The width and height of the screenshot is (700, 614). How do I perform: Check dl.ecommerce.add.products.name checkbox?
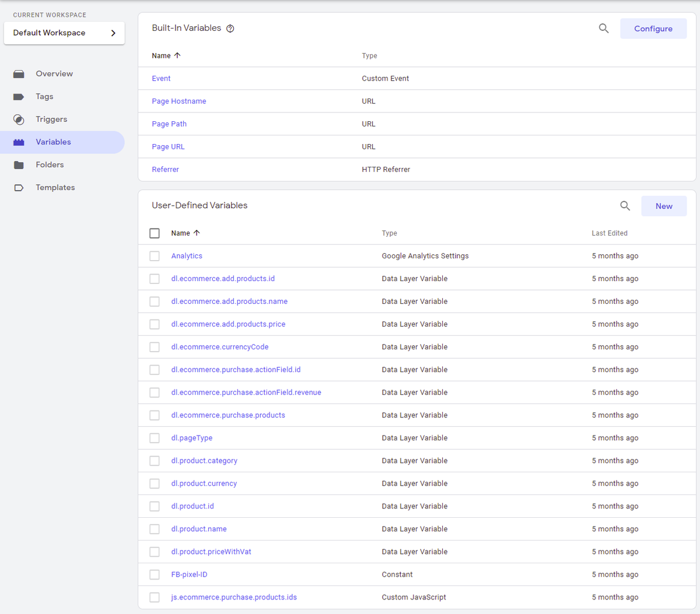[155, 301]
